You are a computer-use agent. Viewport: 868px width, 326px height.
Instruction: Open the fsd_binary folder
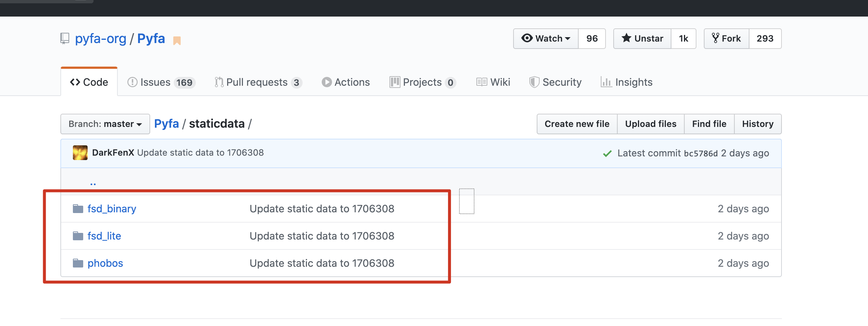pos(112,209)
